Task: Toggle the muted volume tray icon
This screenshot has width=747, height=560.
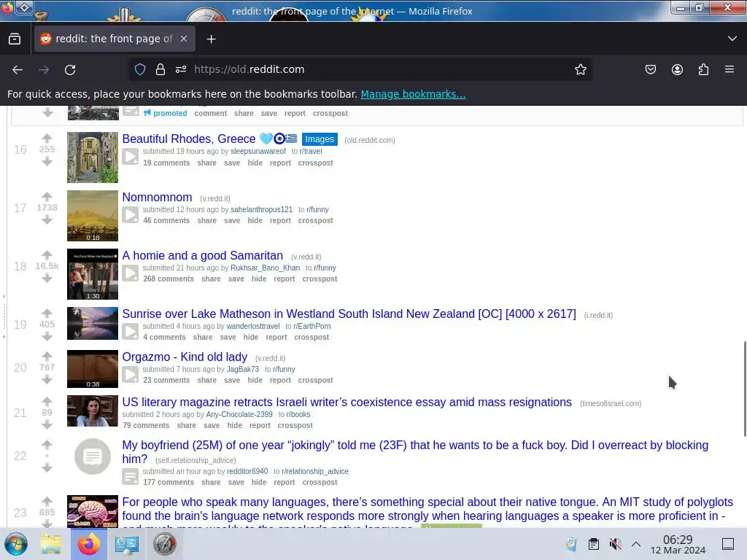Action: [615, 544]
